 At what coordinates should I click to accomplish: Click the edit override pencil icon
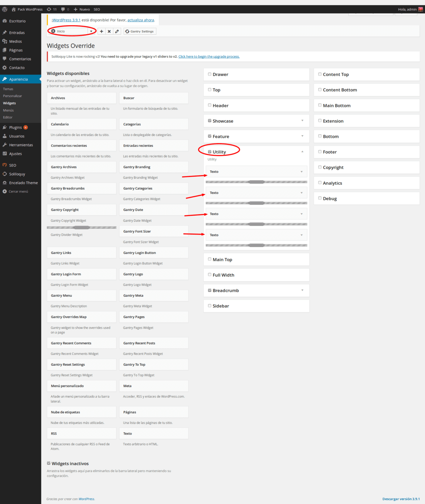(x=117, y=31)
